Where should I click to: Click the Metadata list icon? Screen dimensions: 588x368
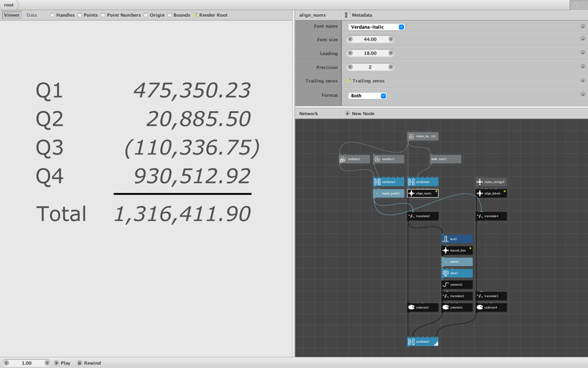(348, 15)
